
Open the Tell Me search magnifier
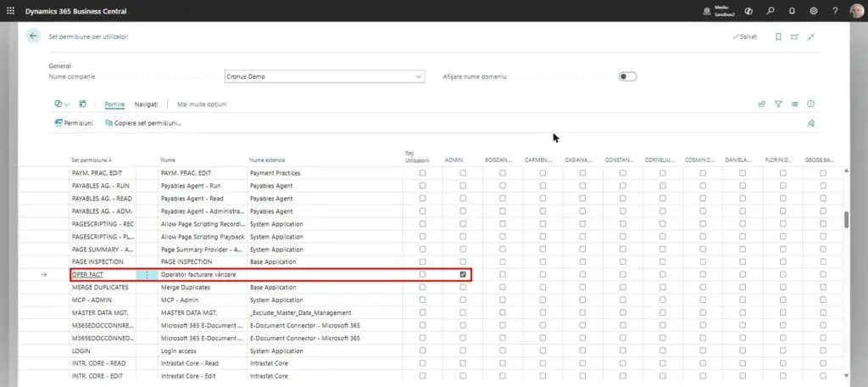point(770,11)
